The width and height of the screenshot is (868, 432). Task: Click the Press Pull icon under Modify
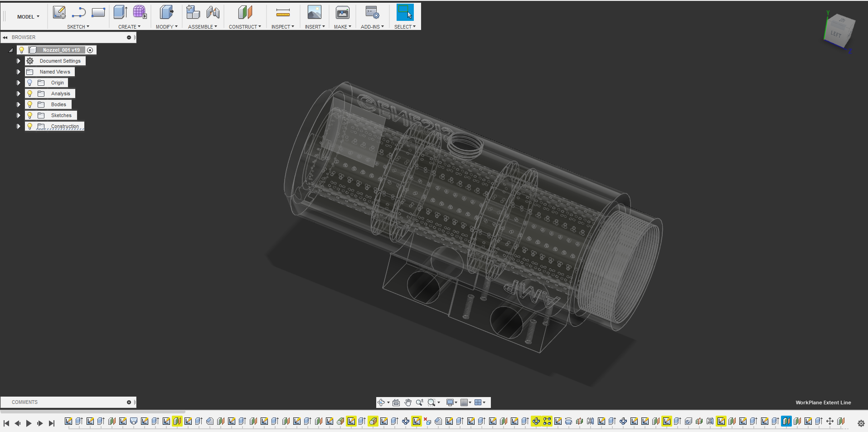coord(166,13)
